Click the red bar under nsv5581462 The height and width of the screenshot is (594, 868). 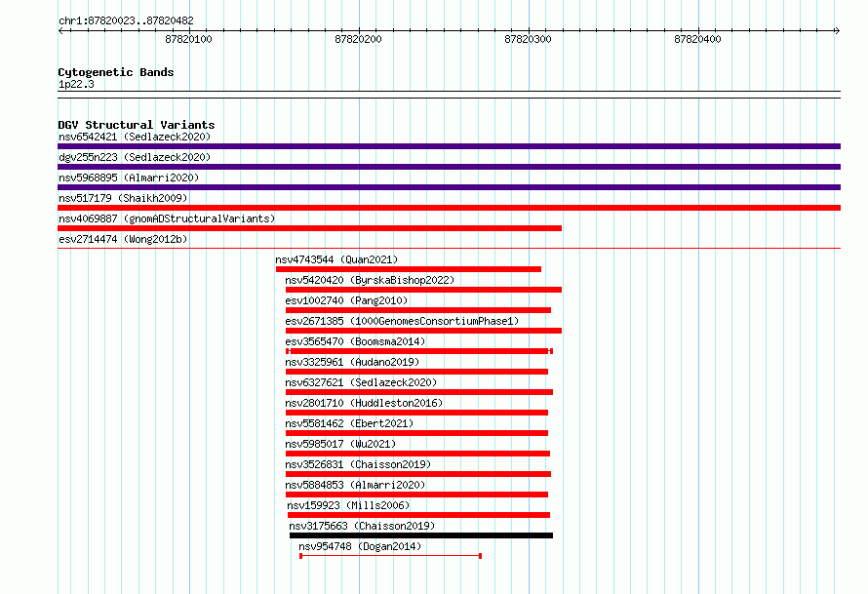[x=416, y=433]
